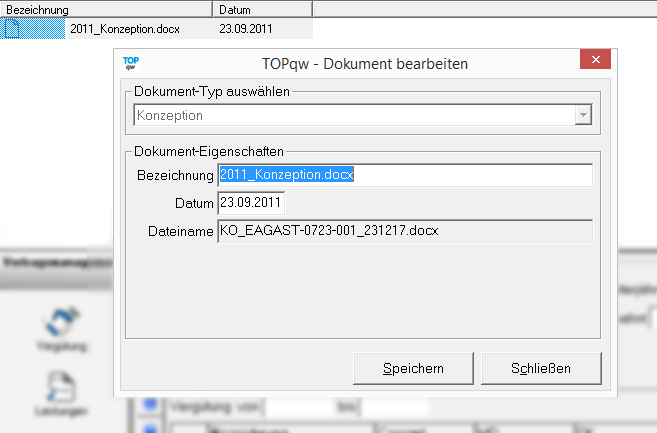657x433 pixels.
Task: Click the 23.09.2011 date cell in list
Action: pyautogui.click(x=245, y=29)
